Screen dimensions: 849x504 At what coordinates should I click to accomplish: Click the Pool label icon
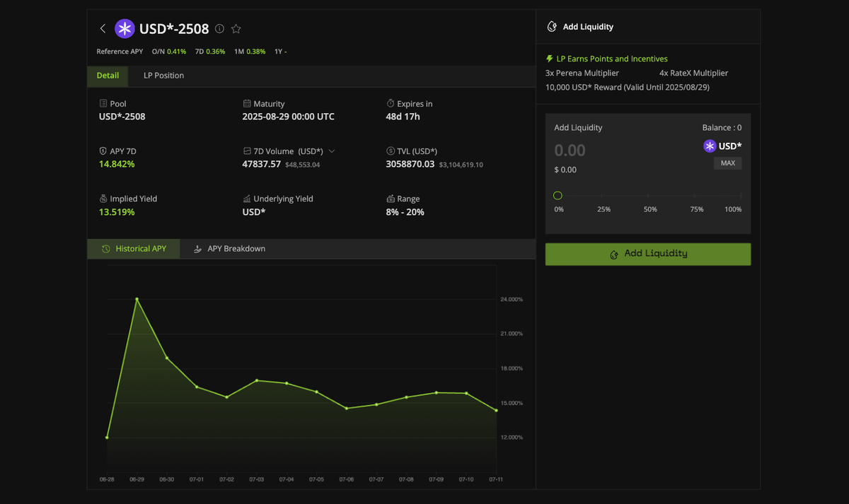[x=103, y=103]
